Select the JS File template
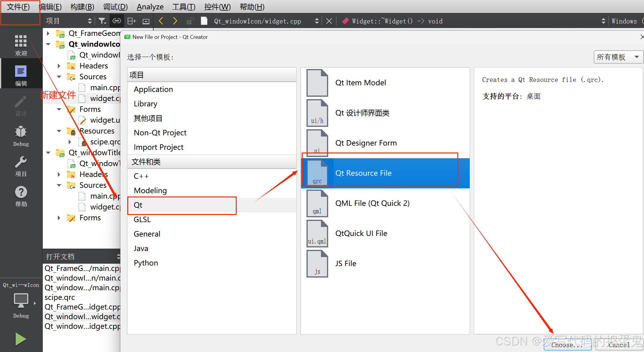 [385, 263]
